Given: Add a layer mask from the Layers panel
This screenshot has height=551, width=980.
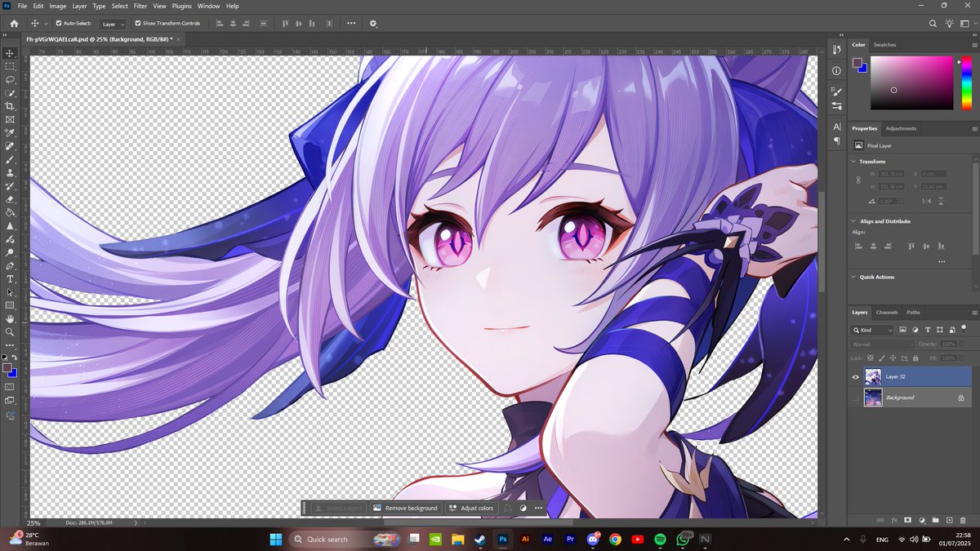Looking at the screenshot, I should 907,520.
